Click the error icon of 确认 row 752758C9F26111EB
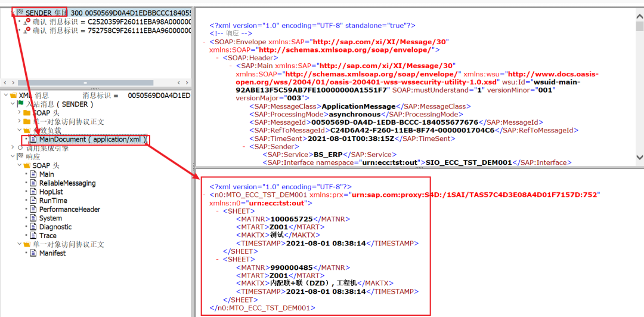Screen dimensions: 644x317 [x=27, y=30]
